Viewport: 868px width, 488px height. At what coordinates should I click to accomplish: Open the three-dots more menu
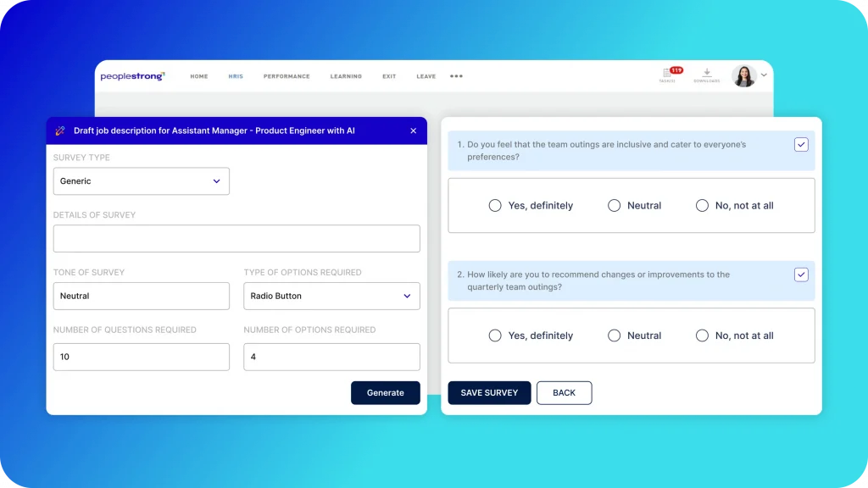click(456, 76)
